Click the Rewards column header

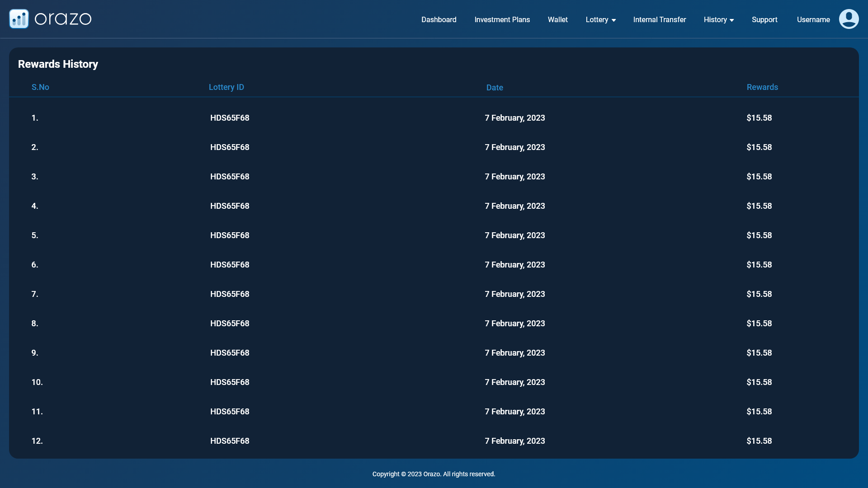[762, 87]
